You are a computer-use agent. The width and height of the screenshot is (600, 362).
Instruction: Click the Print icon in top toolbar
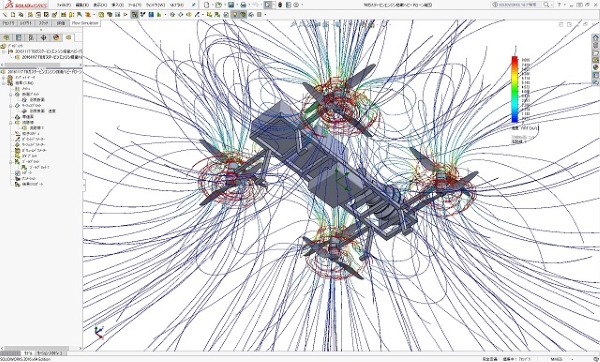(x=243, y=5)
